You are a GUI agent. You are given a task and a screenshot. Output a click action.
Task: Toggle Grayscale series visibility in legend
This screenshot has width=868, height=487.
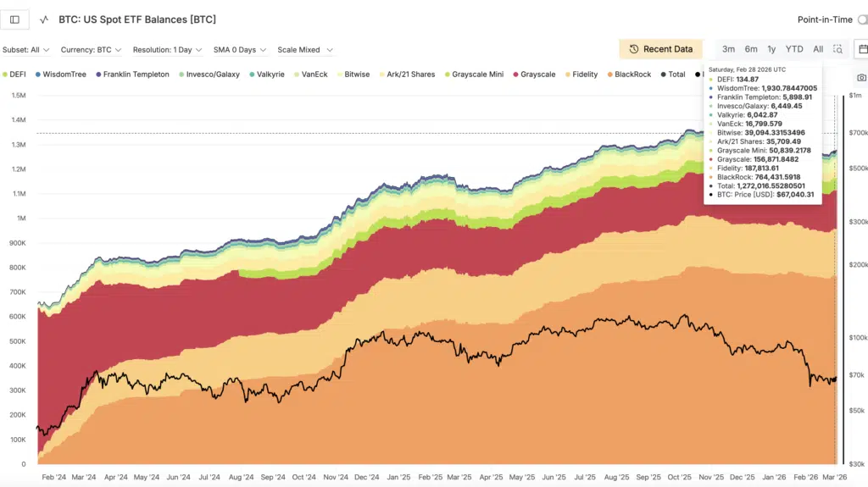pyautogui.click(x=537, y=75)
